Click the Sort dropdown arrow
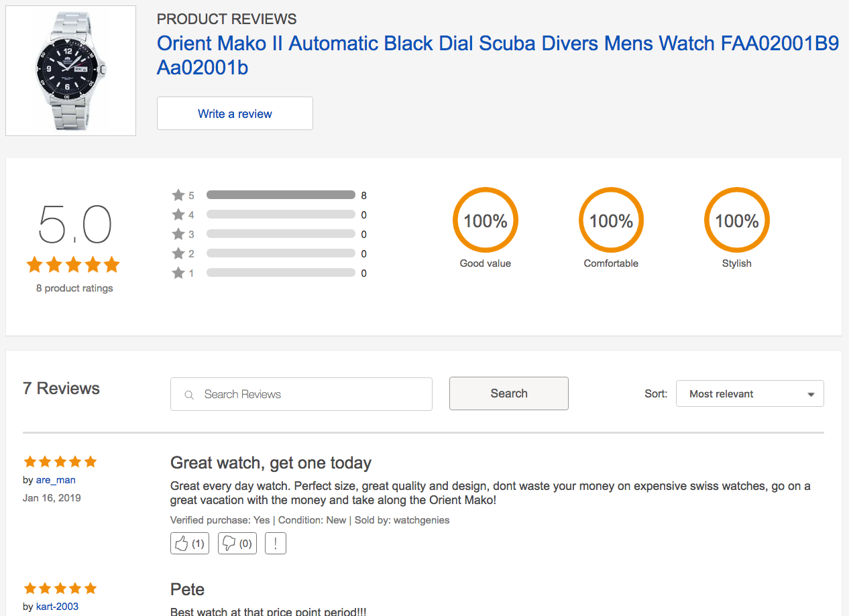 click(x=811, y=395)
